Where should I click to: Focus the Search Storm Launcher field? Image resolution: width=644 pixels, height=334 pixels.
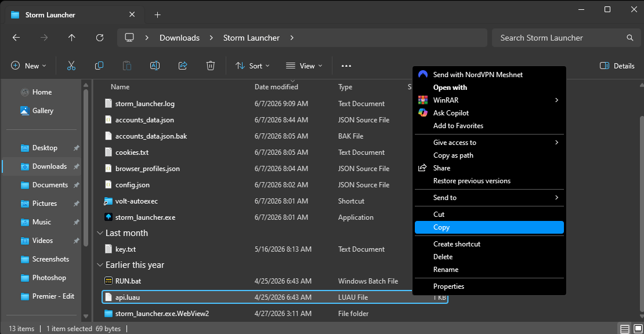566,38
